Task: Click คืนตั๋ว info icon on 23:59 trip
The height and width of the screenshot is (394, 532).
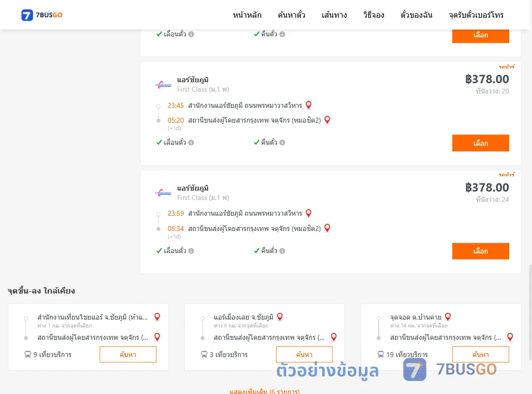Action: 282,251
